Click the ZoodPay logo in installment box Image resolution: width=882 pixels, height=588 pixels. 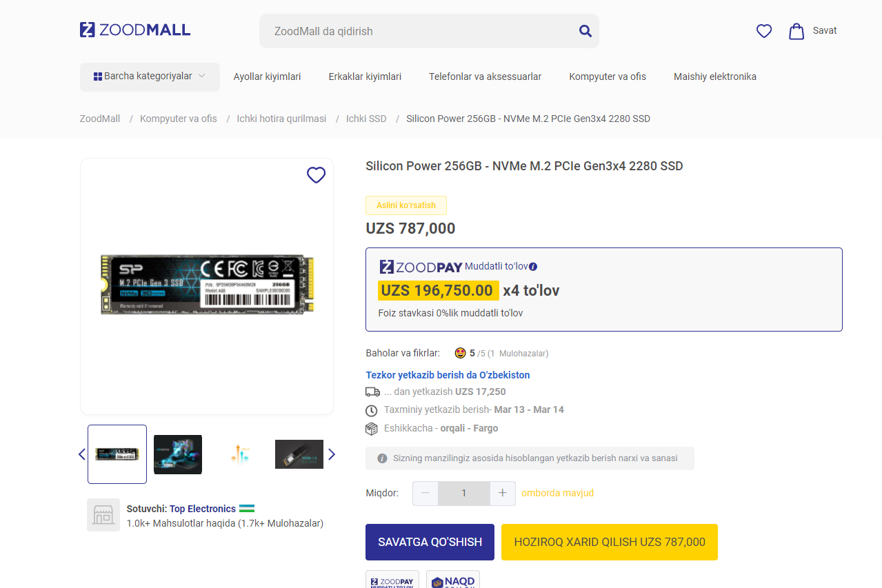(421, 267)
